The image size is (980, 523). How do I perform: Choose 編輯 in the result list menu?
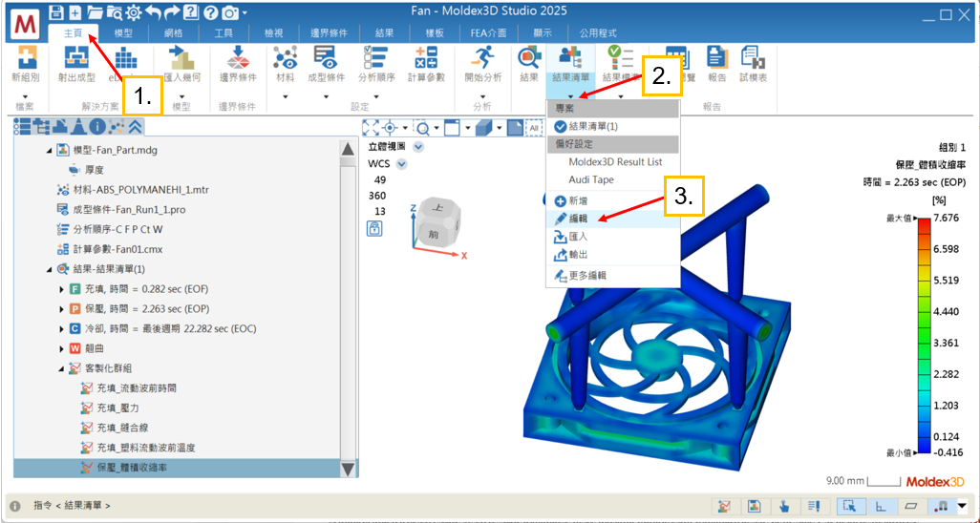click(x=612, y=219)
